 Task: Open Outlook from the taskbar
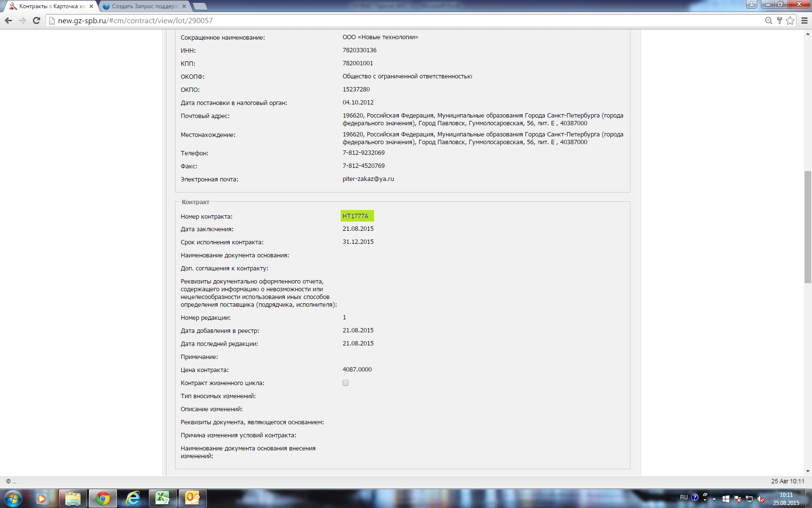(x=192, y=498)
